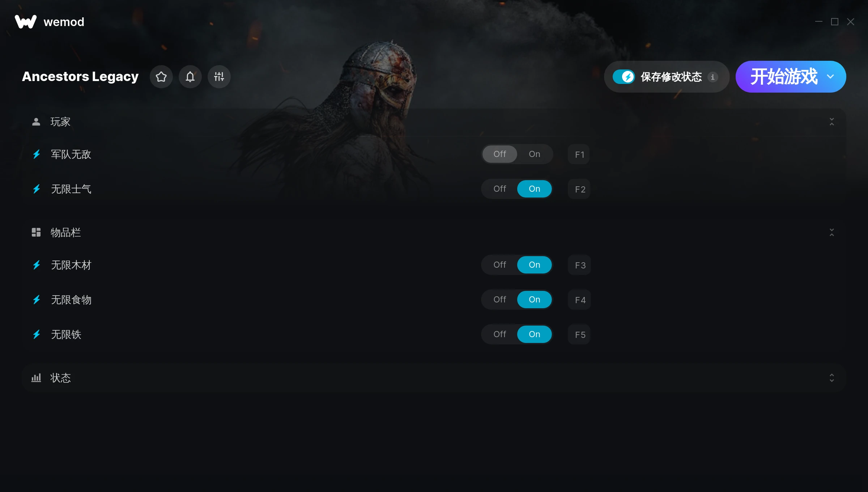The height and width of the screenshot is (492, 868).
Task: Click the favorite star icon
Action: 161,77
